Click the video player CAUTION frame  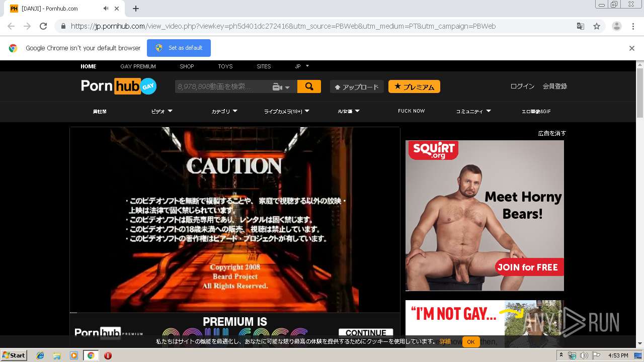[234, 219]
